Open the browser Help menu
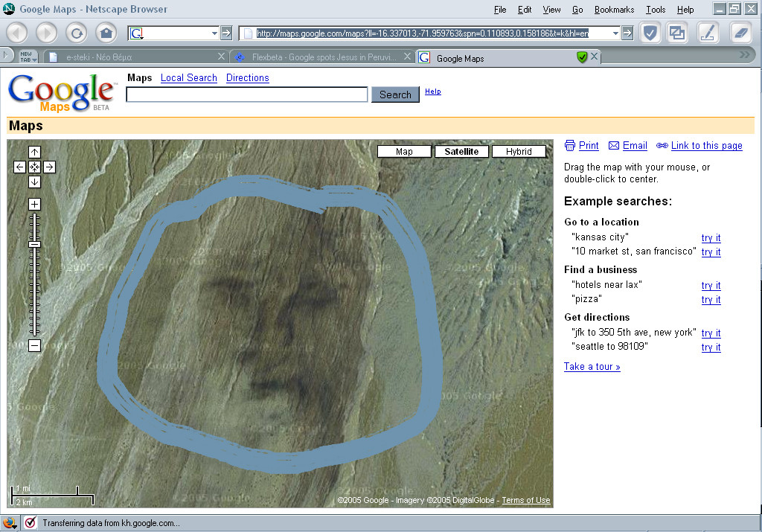 click(685, 10)
